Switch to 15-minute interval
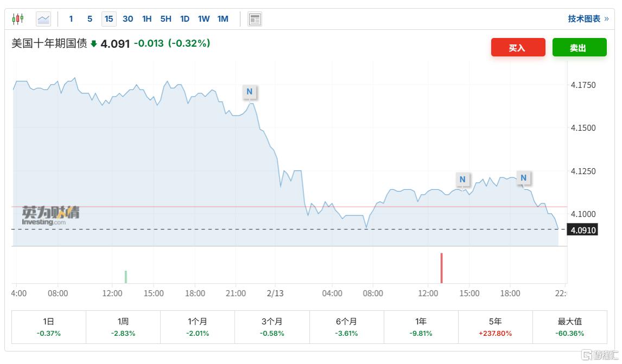 (109, 19)
